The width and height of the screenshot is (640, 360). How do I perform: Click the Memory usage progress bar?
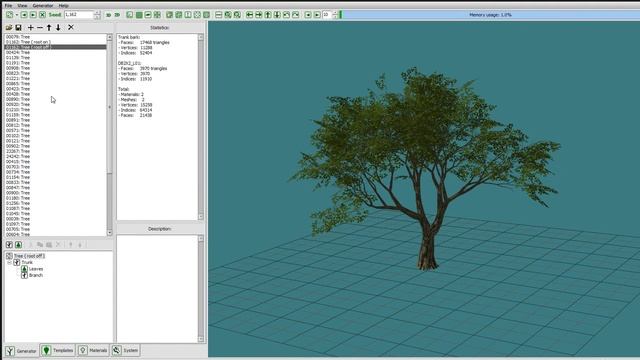[x=491, y=15]
